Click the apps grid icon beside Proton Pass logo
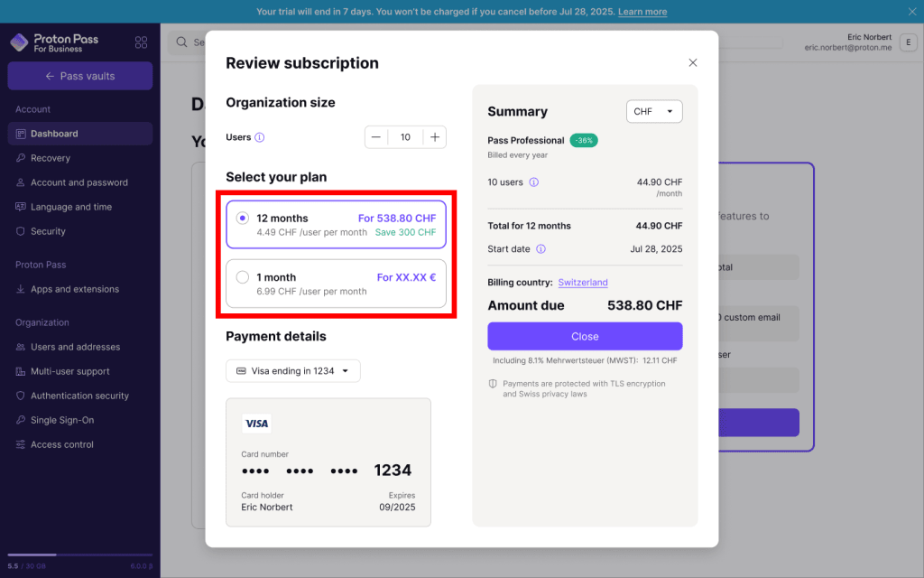924x578 pixels. (141, 42)
